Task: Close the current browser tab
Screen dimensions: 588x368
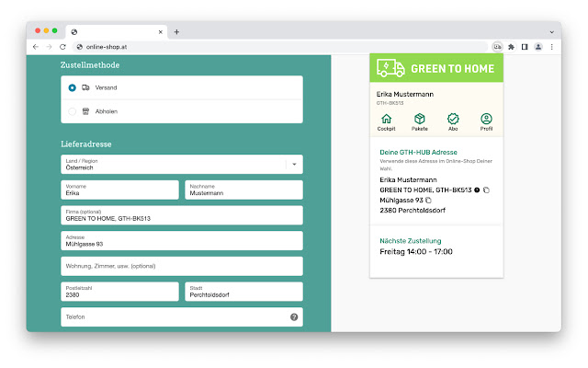Action: (161, 32)
